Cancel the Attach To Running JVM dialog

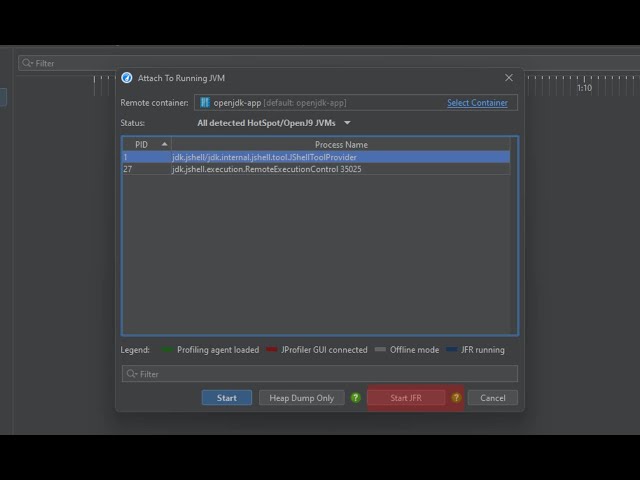[x=493, y=398]
